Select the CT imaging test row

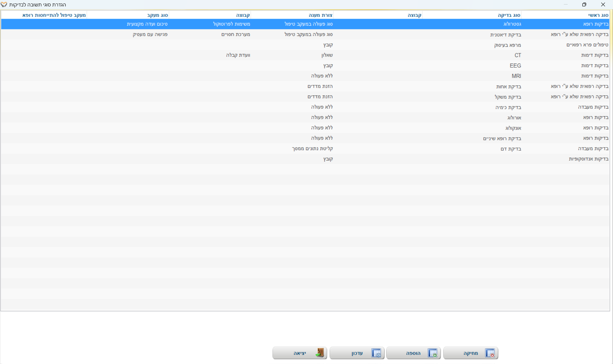point(518,55)
